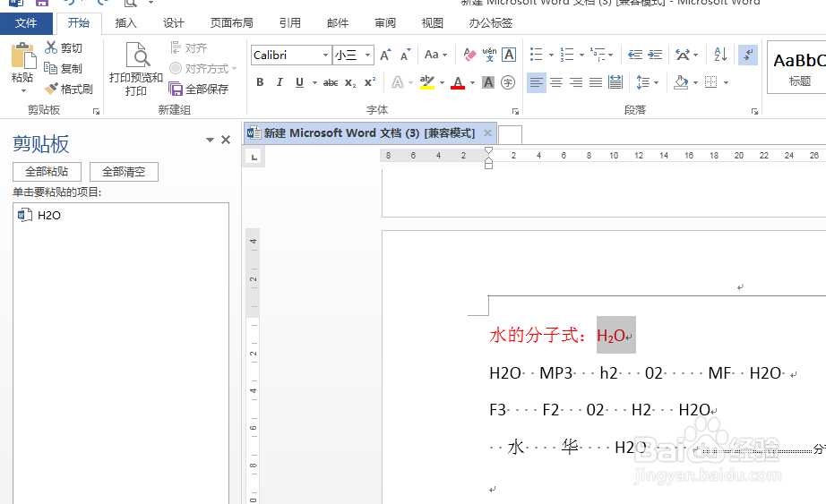Clear all formatting with the eraser icon
The width and height of the screenshot is (826, 504).
click(x=469, y=55)
